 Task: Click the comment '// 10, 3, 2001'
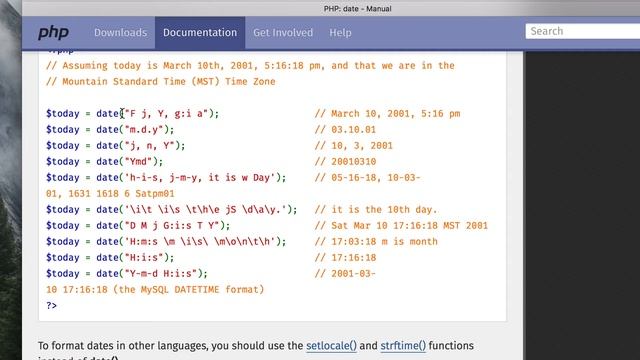pyautogui.click(x=353, y=145)
